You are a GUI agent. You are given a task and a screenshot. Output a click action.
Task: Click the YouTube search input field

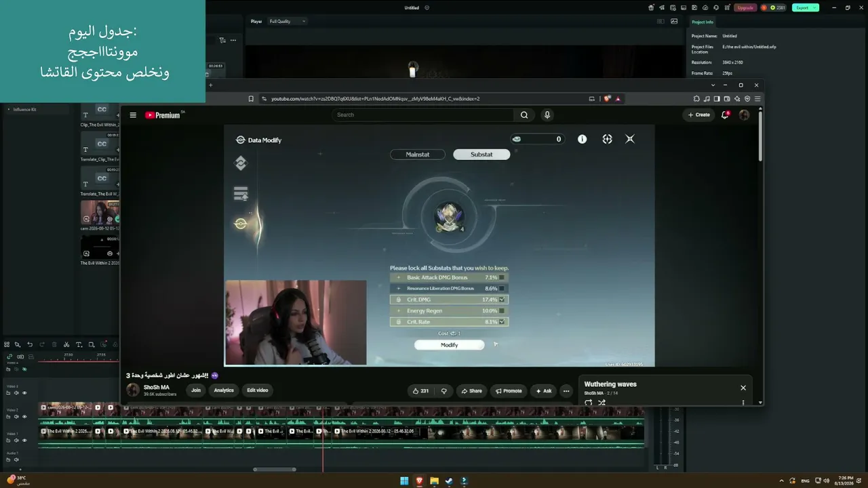tap(424, 115)
